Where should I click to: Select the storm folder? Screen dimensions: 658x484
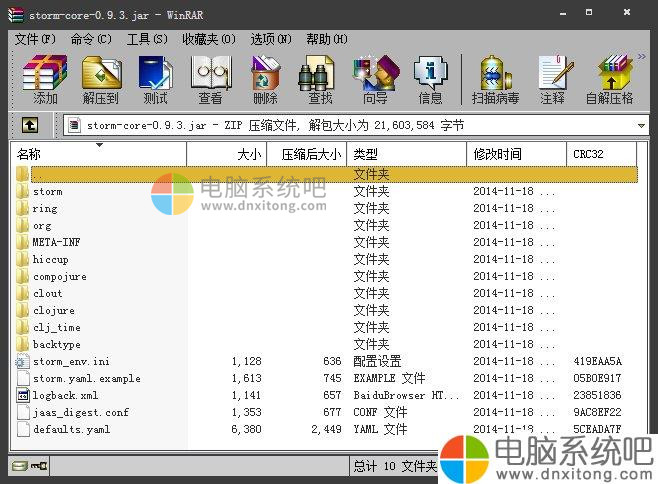click(x=327, y=191)
